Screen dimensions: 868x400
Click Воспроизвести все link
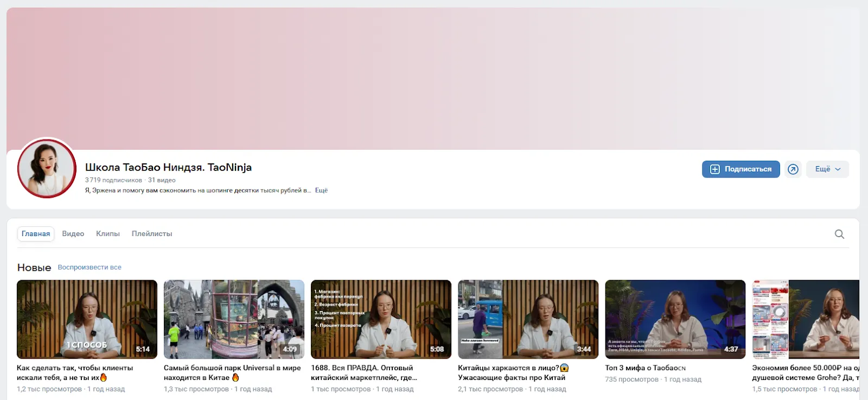(90, 267)
